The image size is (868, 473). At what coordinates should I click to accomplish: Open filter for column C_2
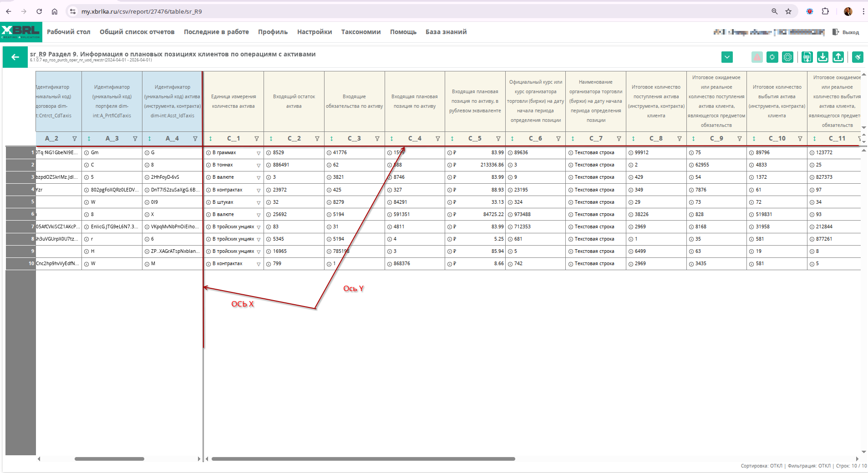pyautogui.click(x=317, y=139)
